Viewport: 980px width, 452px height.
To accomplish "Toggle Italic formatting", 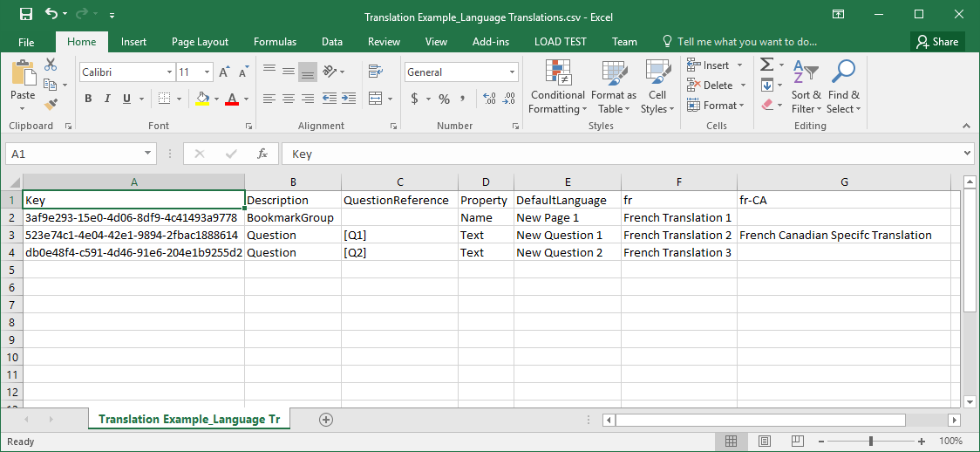I will pos(108,99).
